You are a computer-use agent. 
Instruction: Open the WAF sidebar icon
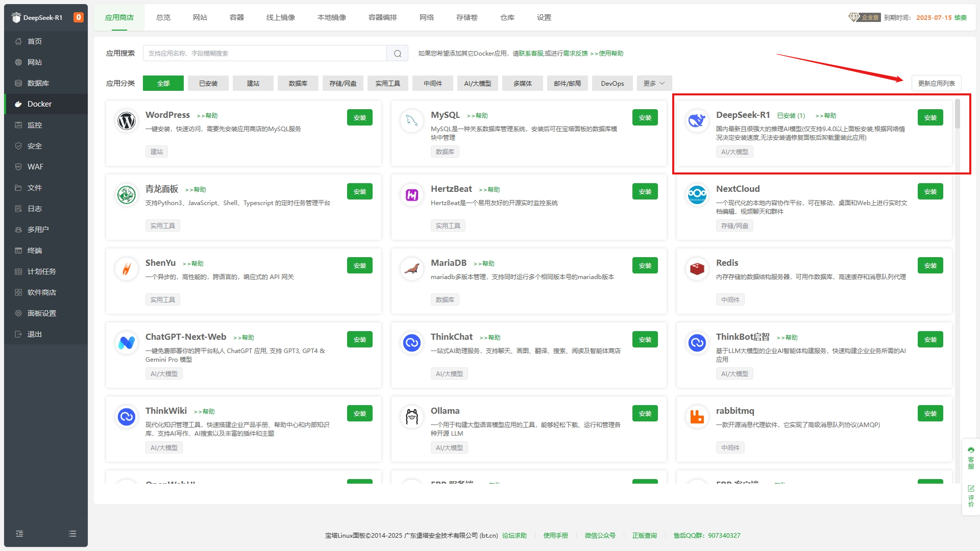click(18, 167)
